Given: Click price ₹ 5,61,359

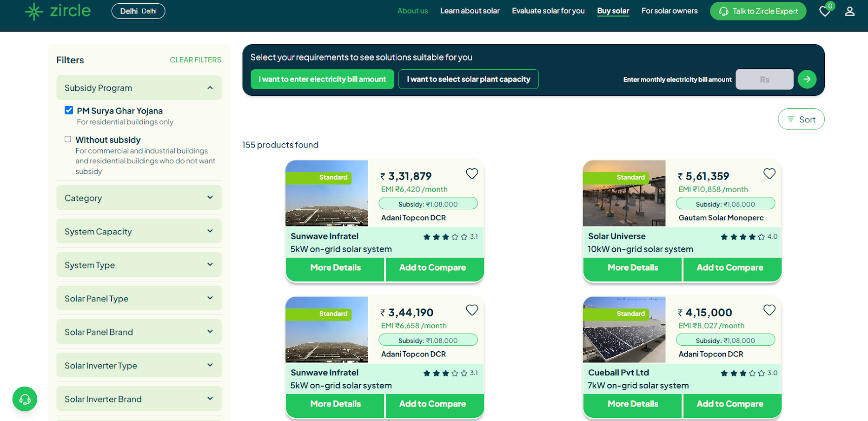Looking at the screenshot, I should [x=703, y=176].
